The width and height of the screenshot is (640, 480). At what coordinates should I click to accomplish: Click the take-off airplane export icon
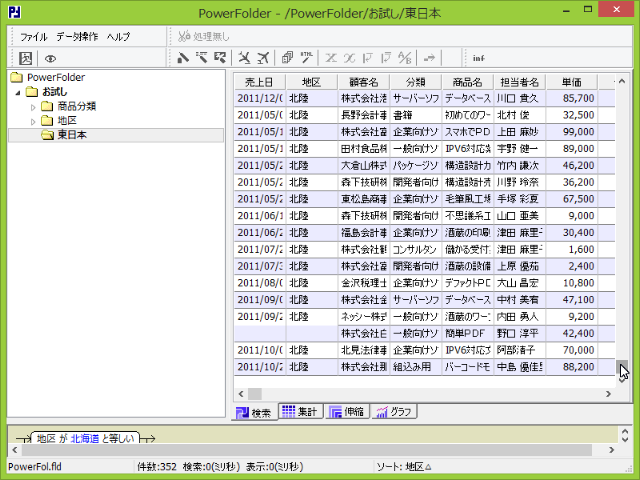click(x=262, y=58)
